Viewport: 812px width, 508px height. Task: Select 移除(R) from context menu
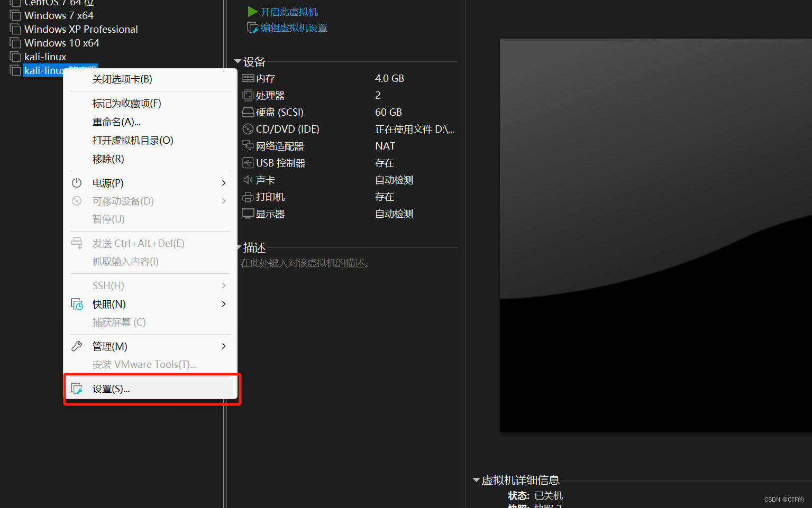108,159
